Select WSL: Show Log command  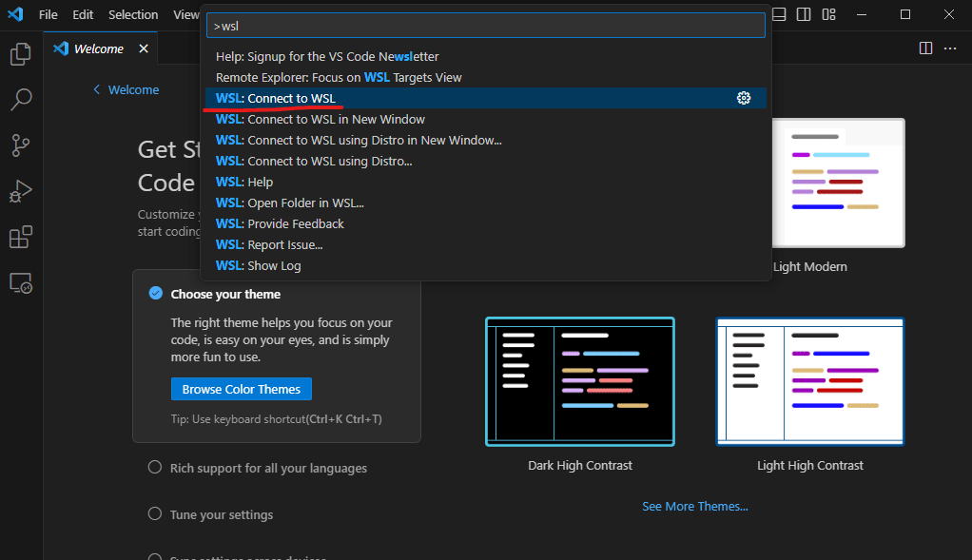pos(486,266)
